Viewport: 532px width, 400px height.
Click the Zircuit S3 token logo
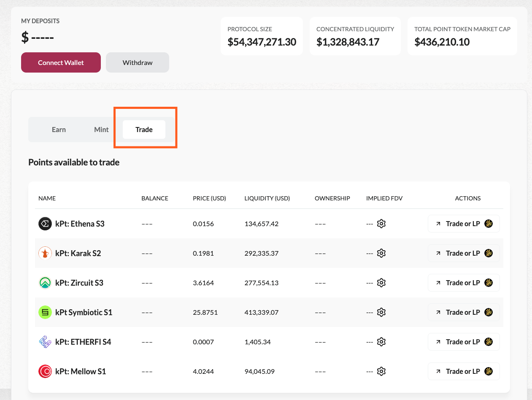45,283
